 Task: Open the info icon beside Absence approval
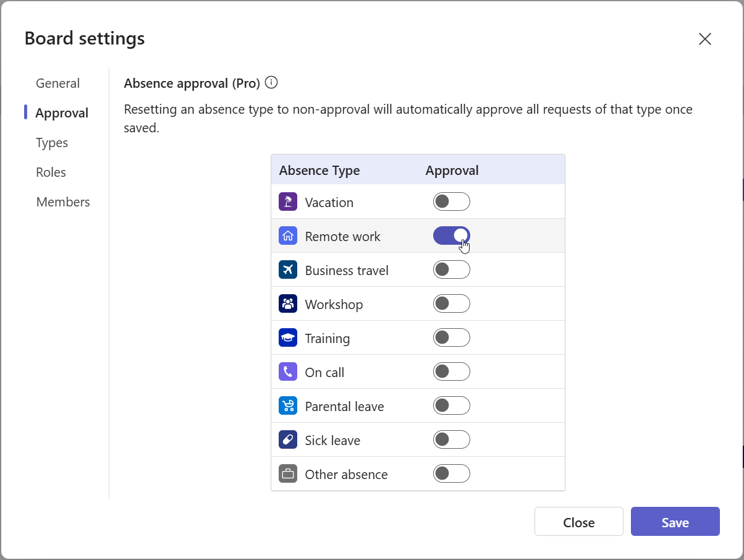click(x=271, y=82)
